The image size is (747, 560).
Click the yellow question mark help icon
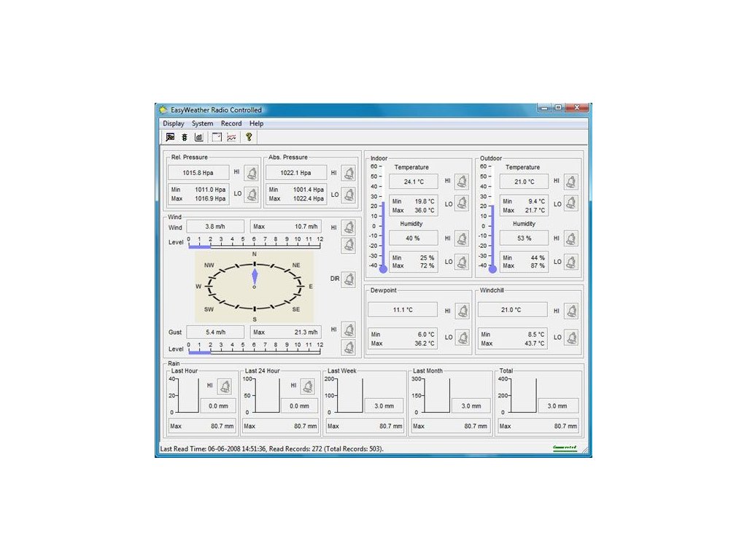click(x=249, y=136)
